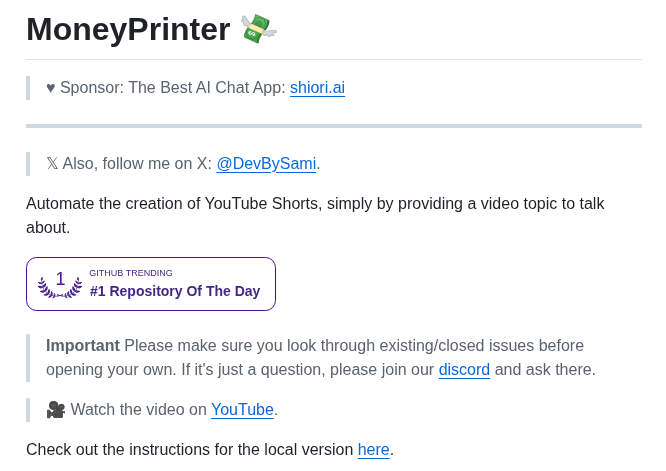Click the MoneyPrinter heading title

pyautogui.click(x=128, y=29)
